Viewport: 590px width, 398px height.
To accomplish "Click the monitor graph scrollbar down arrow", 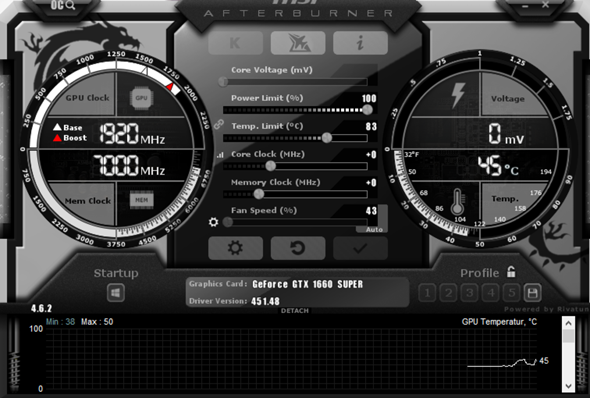I will point(568,386).
